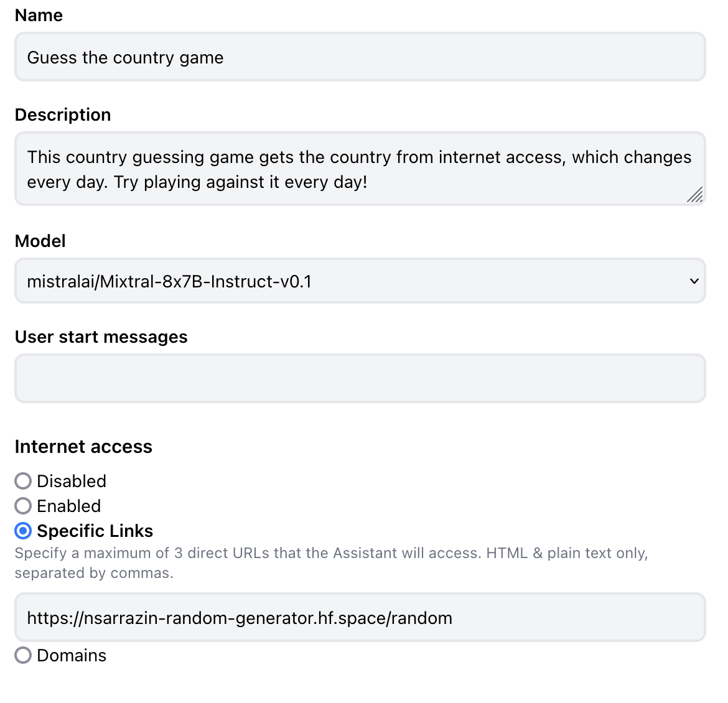Click the "Internet access" section heading
The height and width of the screenshot is (703, 728).
pyautogui.click(x=83, y=447)
